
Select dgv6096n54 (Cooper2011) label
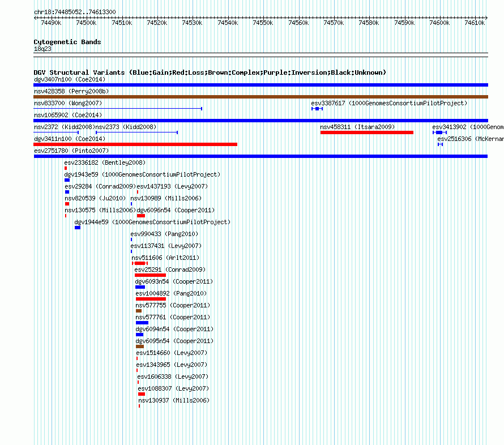pyautogui.click(x=176, y=210)
